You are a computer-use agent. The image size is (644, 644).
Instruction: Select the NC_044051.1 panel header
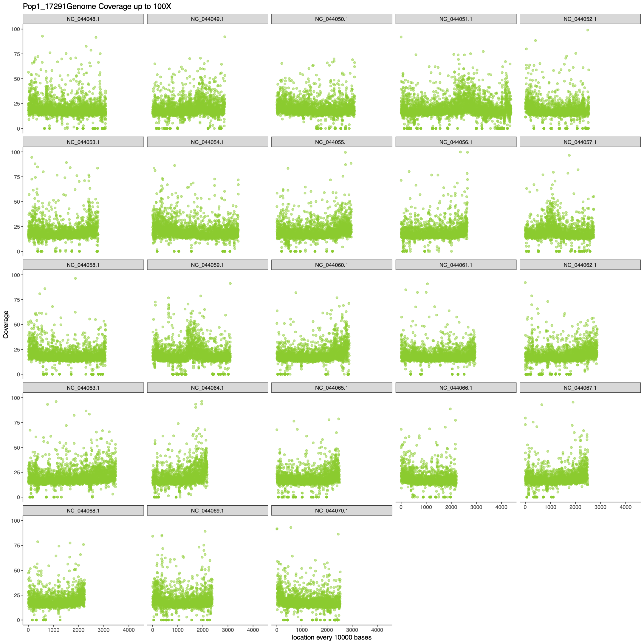click(x=456, y=19)
